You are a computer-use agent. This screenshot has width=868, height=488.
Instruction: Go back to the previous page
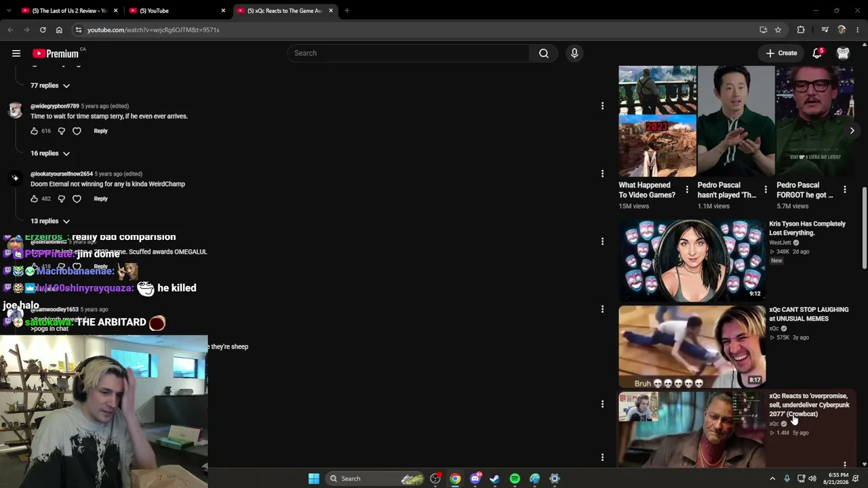10,30
